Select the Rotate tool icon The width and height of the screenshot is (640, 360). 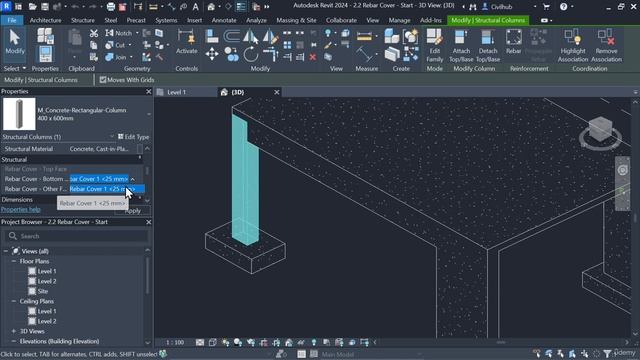[251, 54]
